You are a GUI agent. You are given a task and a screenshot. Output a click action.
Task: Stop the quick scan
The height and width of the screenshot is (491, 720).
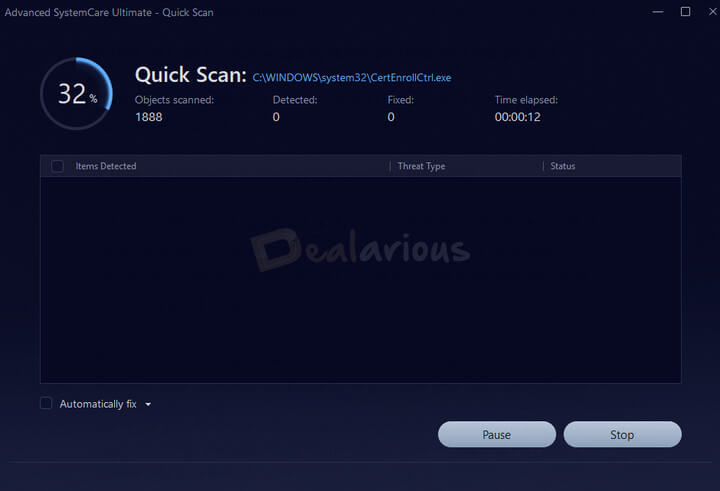[622, 435]
